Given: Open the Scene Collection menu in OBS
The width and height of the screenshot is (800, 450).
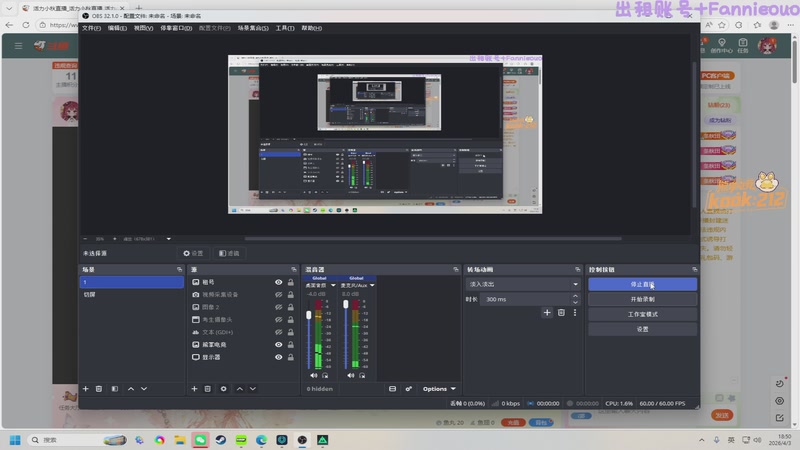Looking at the screenshot, I should (x=253, y=28).
